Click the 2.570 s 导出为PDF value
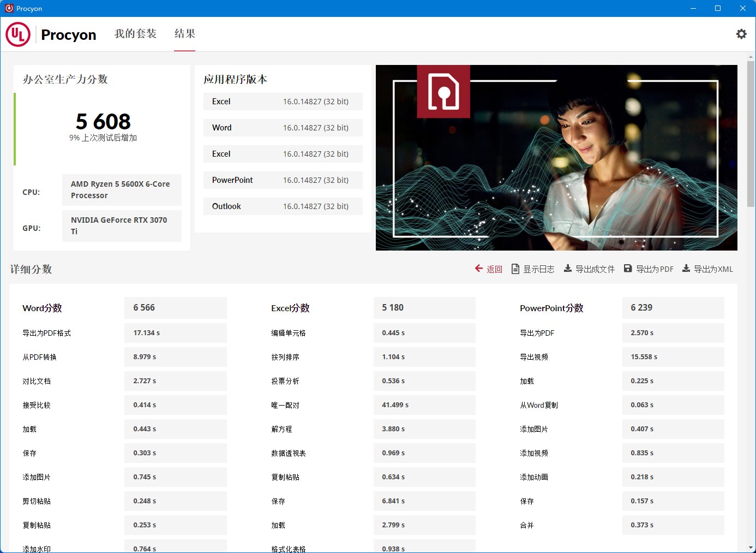Image resolution: width=756 pixels, height=553 pixels. [673, 333]
